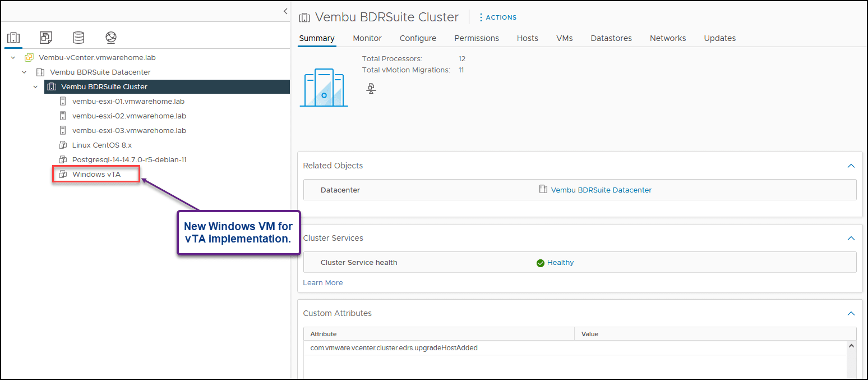Open the VMs tab
Screen dimensions: 868x380
click(x=565, y=38)
